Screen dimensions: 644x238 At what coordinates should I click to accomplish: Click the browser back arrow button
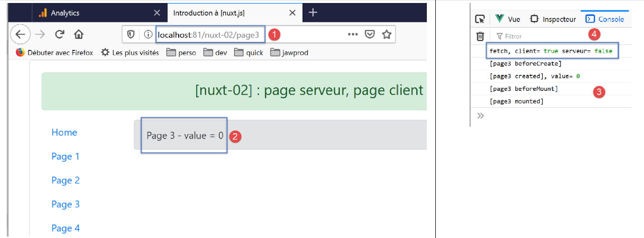click(20, 34)
